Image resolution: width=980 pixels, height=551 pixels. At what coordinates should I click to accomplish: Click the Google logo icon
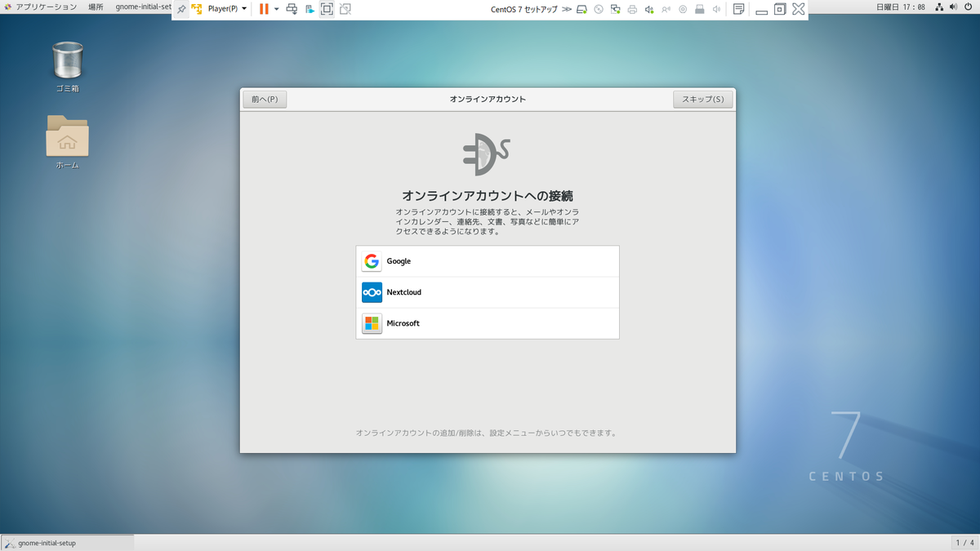coord(372,261)
